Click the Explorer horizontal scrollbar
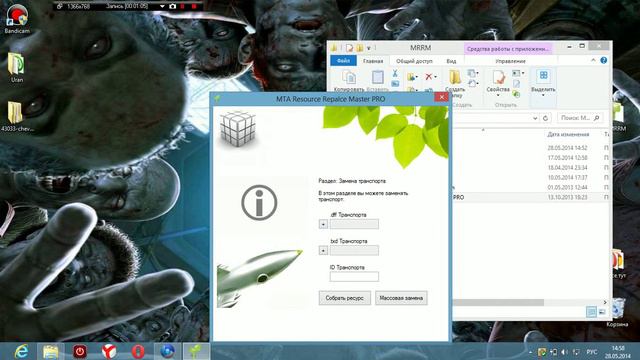640x360 pixels. click(498, 302)
